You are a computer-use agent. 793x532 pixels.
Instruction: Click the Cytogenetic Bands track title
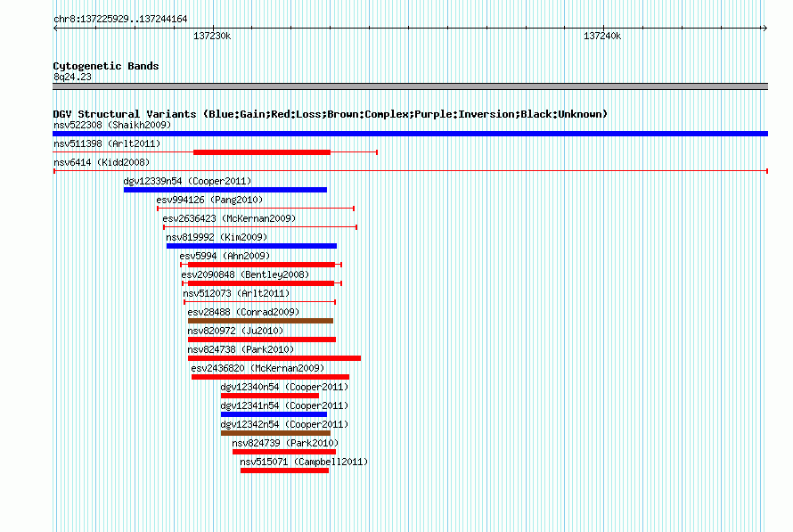(x=106, y=66)
